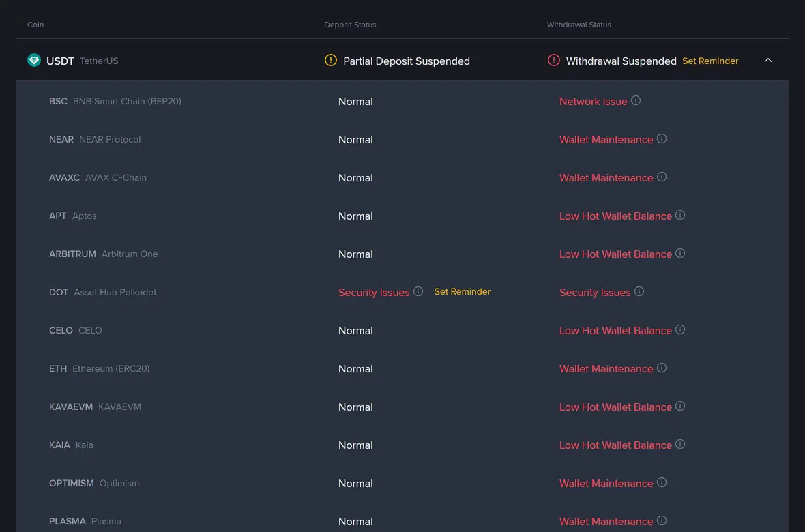Click DOT deposit 'Security Issues' text
805x532 pixels.
tap(374, 292)
